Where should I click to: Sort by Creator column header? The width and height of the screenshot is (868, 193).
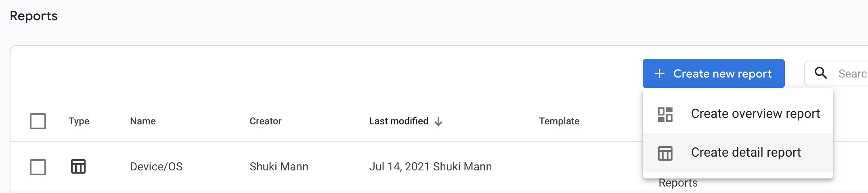coord(265,121)
